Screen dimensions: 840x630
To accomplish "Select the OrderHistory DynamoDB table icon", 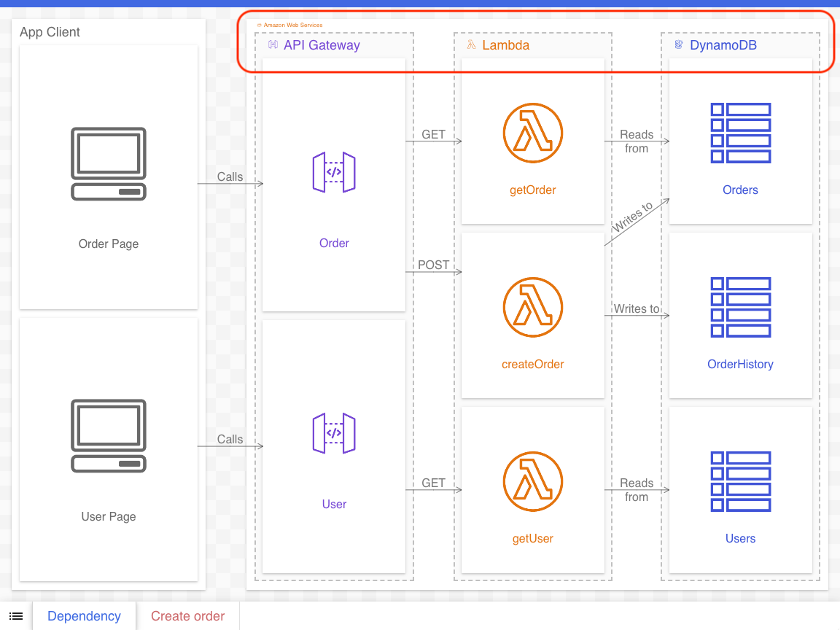I will click(740, 307).
